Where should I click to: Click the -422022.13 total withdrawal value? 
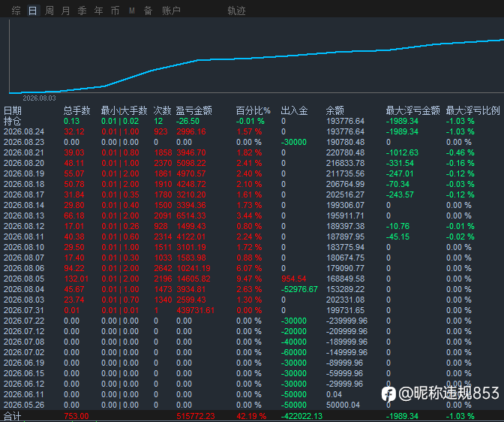[301, 416]
